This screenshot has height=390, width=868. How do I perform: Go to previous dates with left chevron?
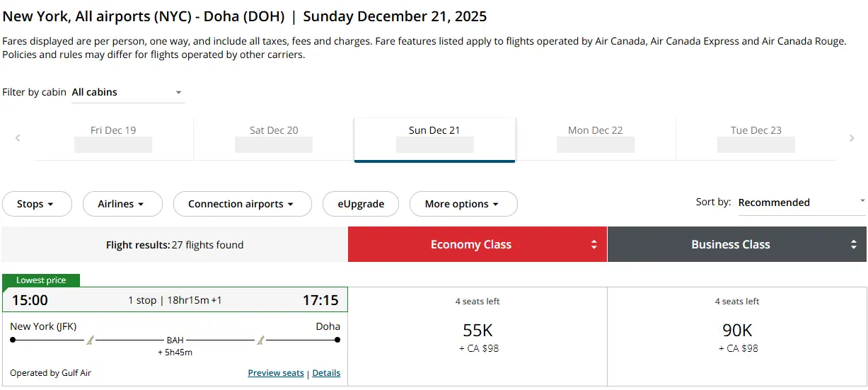tap(18, 138)
